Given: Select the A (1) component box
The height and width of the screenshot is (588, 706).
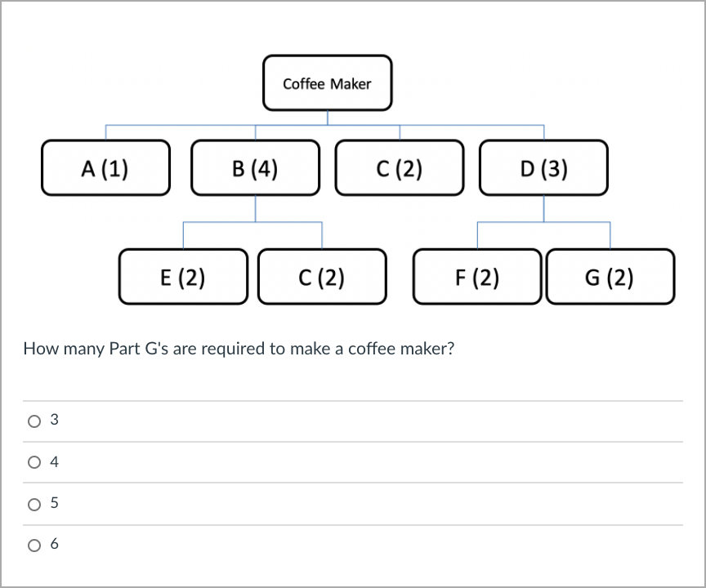Looking at the screenshot, I should 105,167.
